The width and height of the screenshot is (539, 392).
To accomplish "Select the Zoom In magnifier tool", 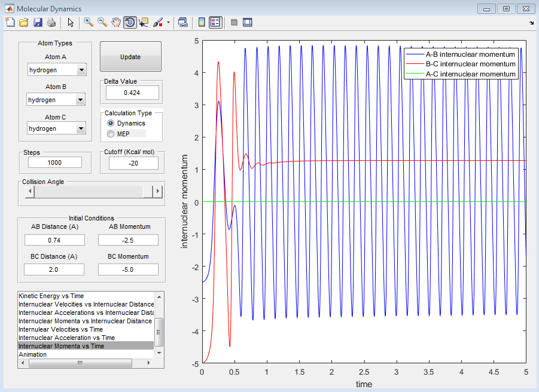I will coord(88,22).
